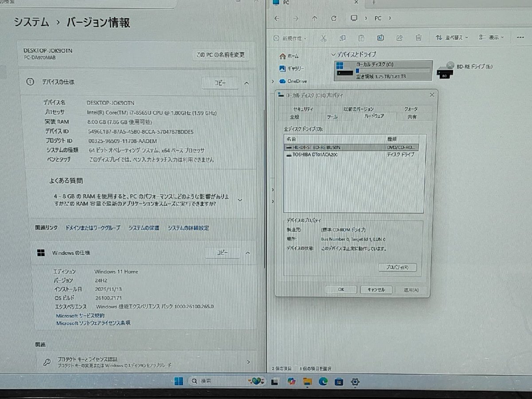Screen dimensions: 532x399
Task: Click the Refresh icon in Explorer navigation bar
Action: (x=333, y=18)
